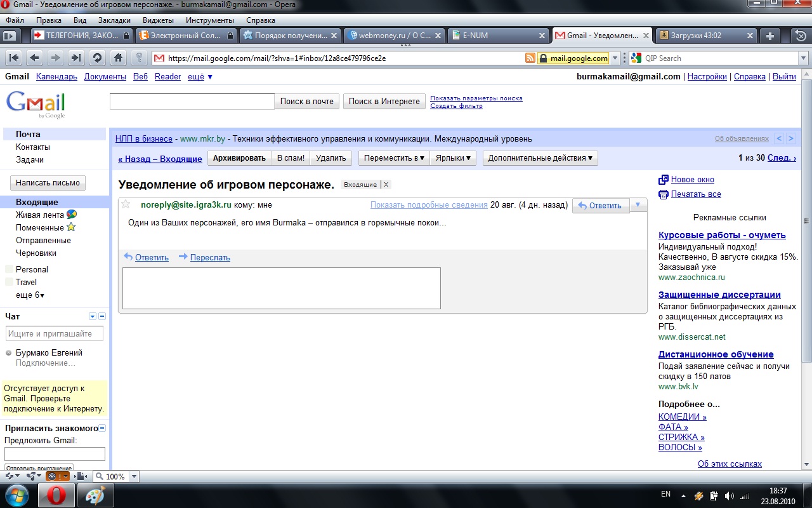Star the message from noreply@site.igra3k.ru

tap(126, 204)
